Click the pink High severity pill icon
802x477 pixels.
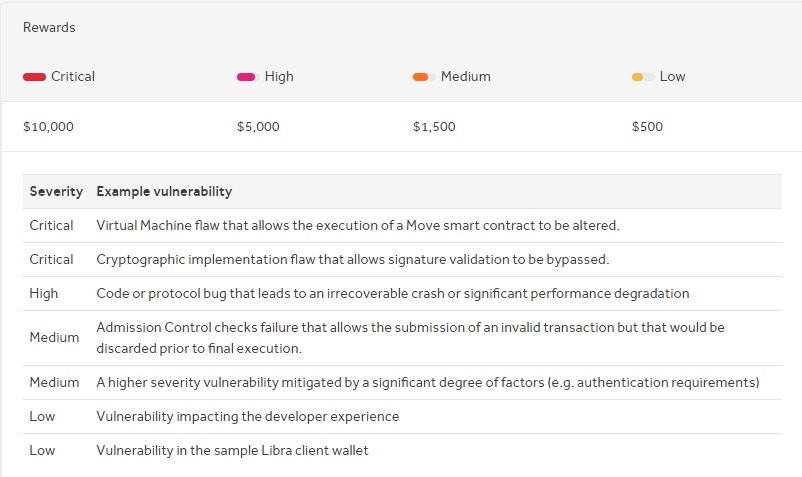point(248,77)
